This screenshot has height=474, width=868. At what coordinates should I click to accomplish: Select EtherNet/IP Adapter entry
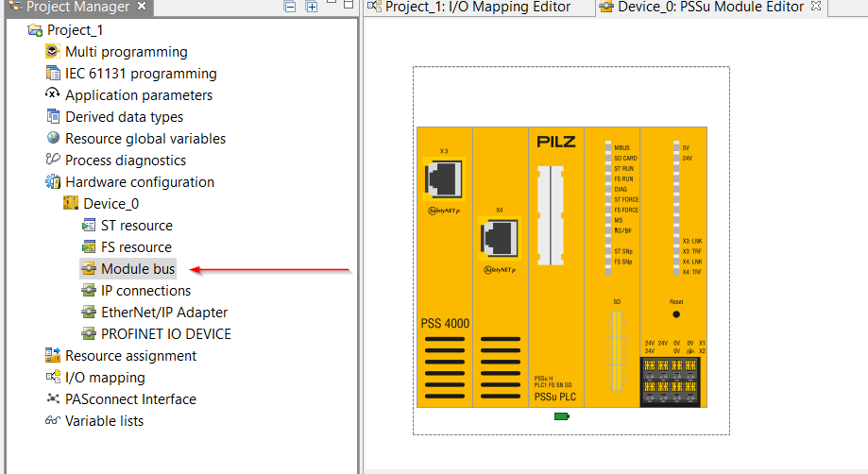tap(164, 313)
